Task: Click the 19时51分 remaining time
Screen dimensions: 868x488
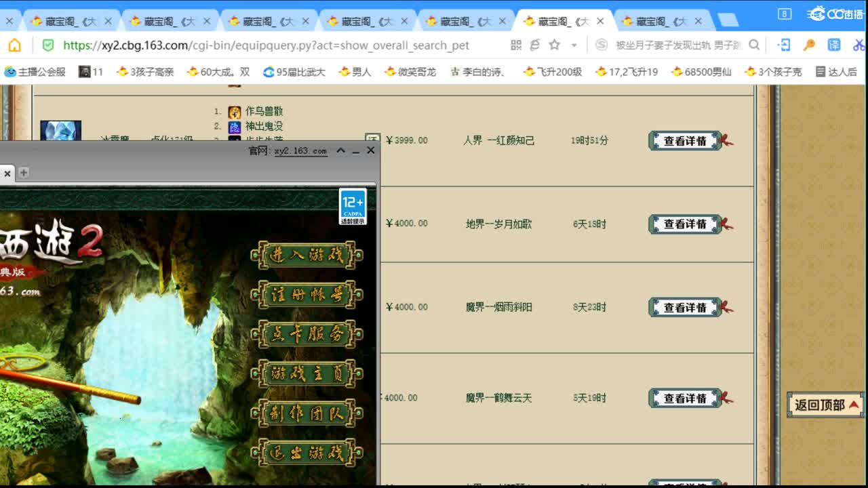Action: [x=589, y=141]
